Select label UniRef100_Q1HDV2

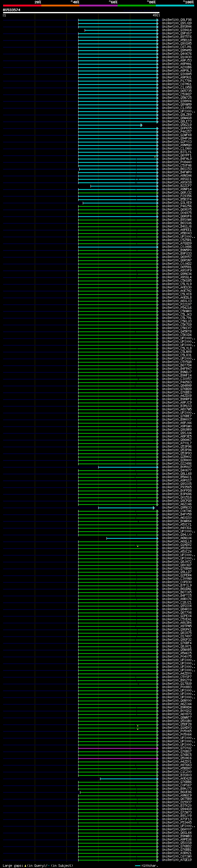pos(177,545)
